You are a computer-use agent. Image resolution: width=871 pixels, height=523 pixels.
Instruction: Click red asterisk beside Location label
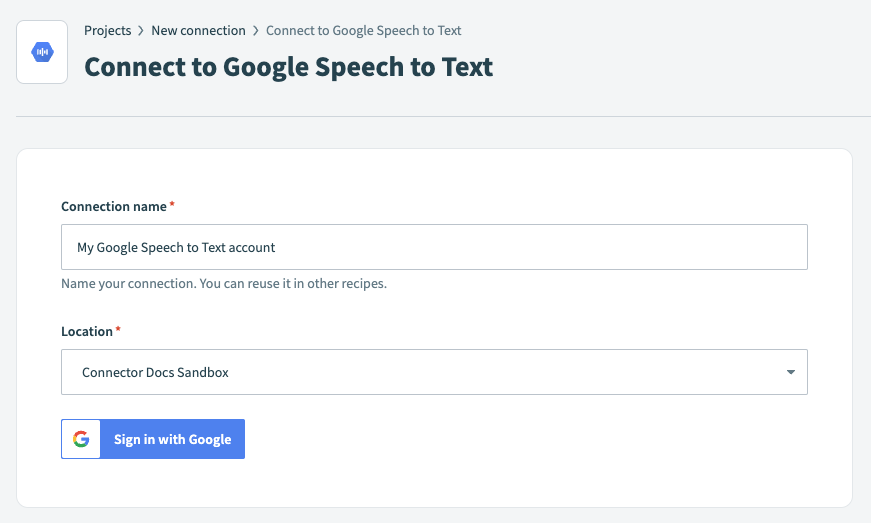click(x=118, y=331)
